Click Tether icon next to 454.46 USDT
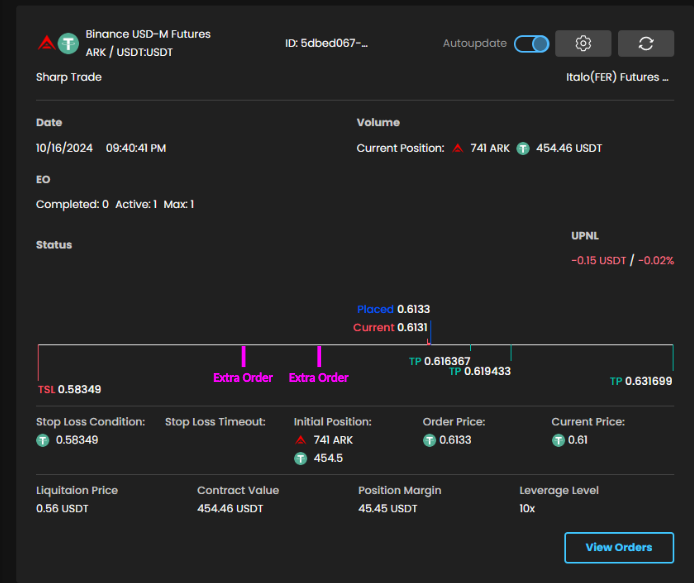This screenshot has height=583, width=694. (522, 148)
